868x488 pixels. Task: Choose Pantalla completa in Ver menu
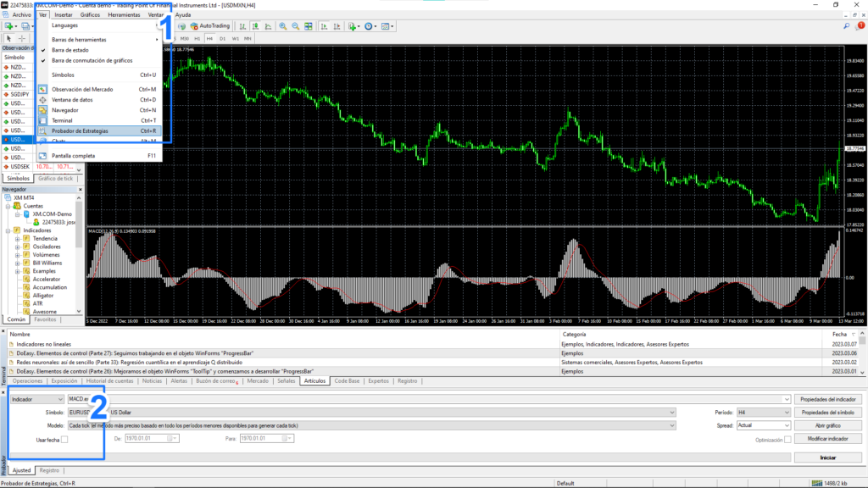pyautogui.click(x=100, y=156)
